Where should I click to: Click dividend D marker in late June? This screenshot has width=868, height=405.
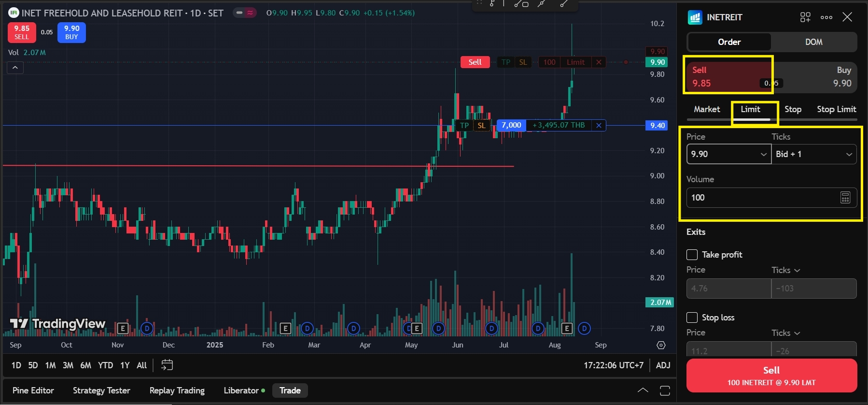[x=491, y=329]
